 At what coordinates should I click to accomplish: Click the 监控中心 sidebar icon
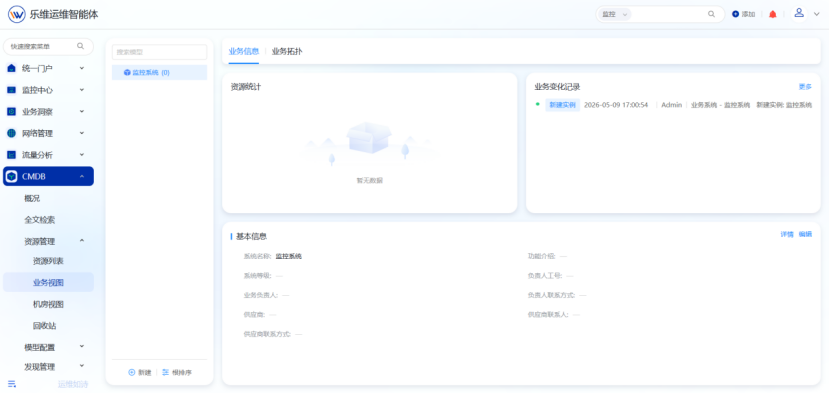coord(11,90)
